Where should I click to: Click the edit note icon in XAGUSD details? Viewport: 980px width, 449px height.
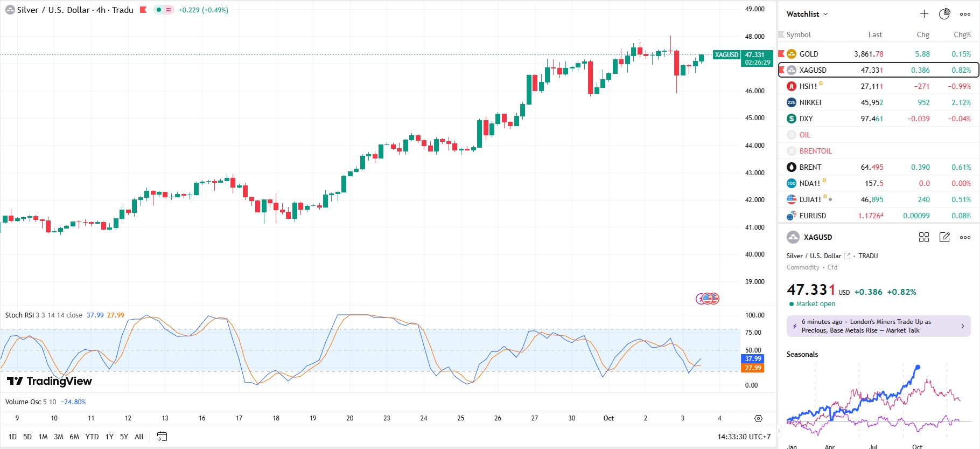pyautogui.click(x=944, y=237)
